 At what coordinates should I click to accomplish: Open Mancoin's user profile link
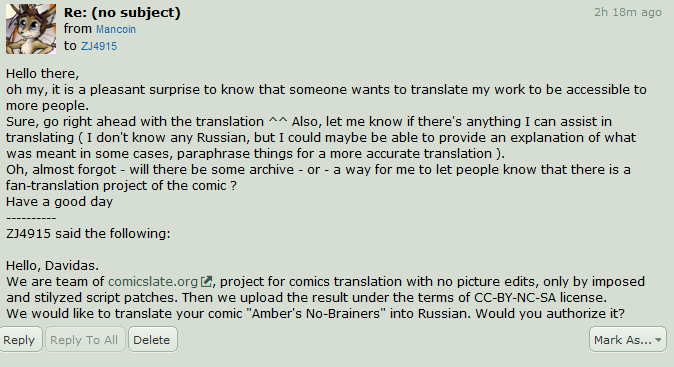coord(116,29)
